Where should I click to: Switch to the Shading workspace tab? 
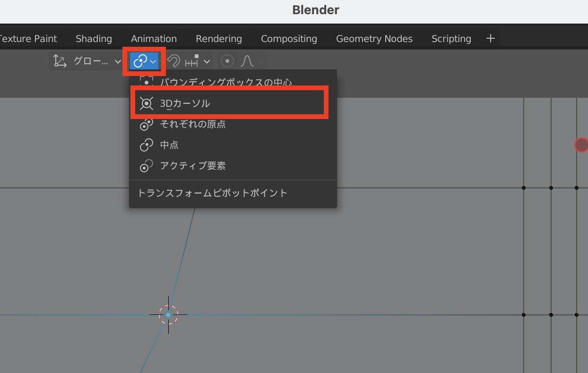click(x=94, y=39)
